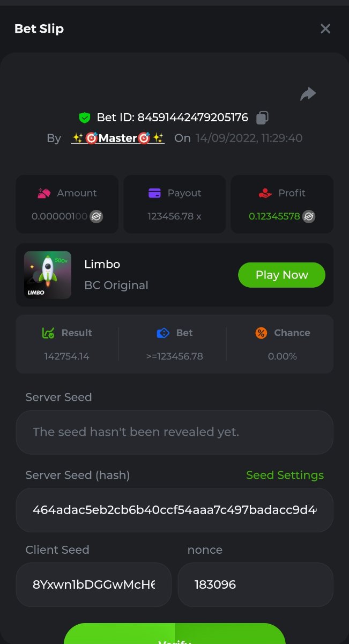Screen dimensions: 349x644
Task: Click the orange Chance percent icon
Action: pos(261,333)
